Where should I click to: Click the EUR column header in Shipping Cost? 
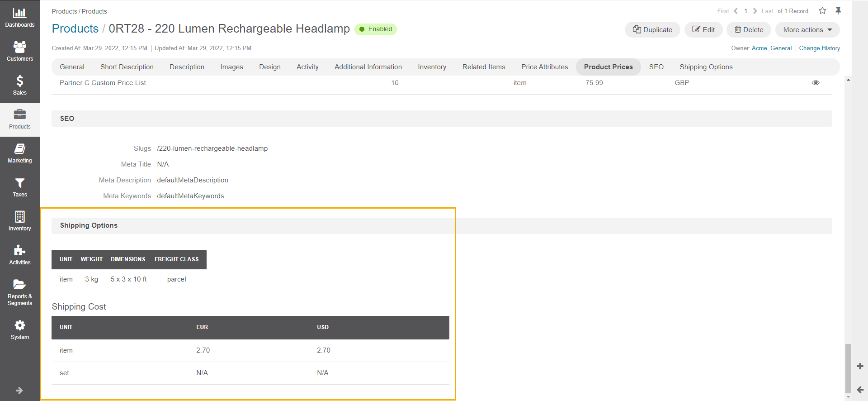coord(202,327)
